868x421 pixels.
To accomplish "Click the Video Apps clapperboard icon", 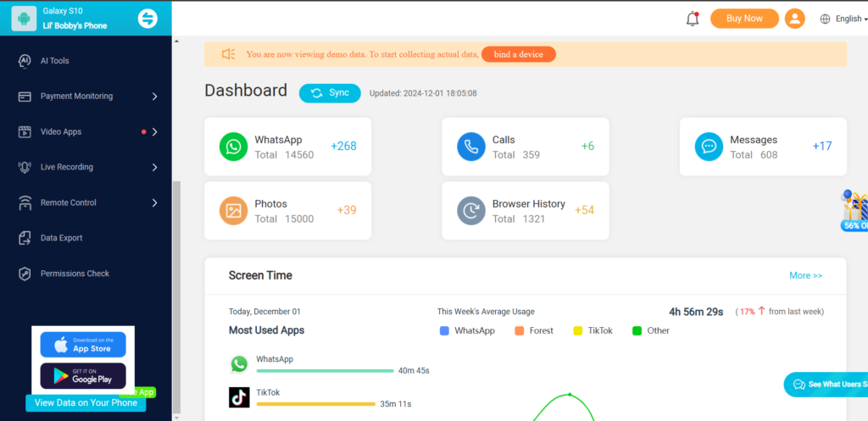I will (x=25, y=131).
